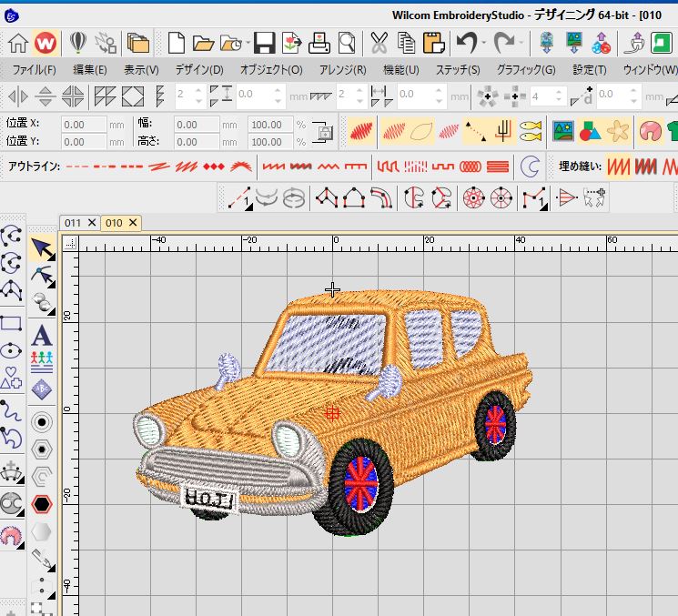Image resolution: width=678 pixels, height=616 pixels.
Task: Open the Wilcom red W icon
Action: pyautogui.click(x=46, y=43)
